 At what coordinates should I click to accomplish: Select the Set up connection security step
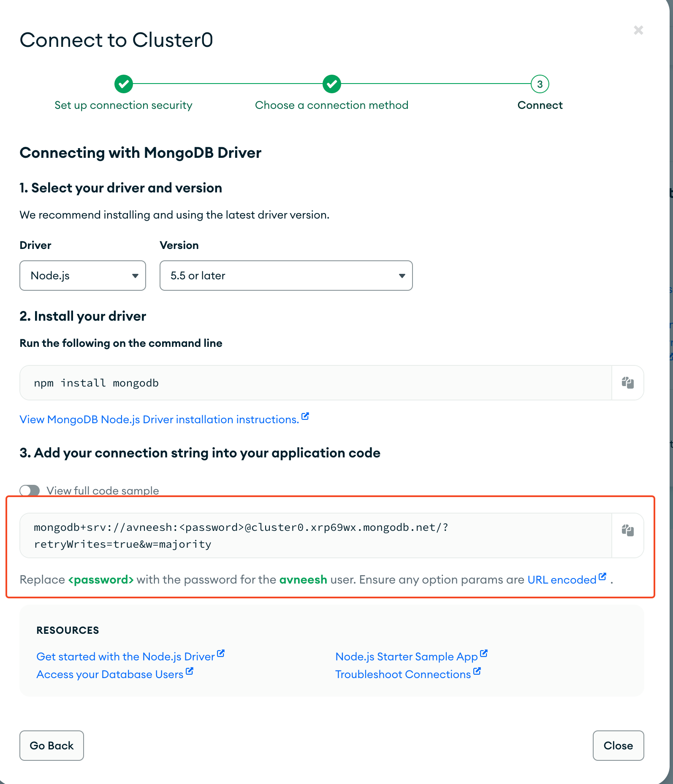pos(123,105)
